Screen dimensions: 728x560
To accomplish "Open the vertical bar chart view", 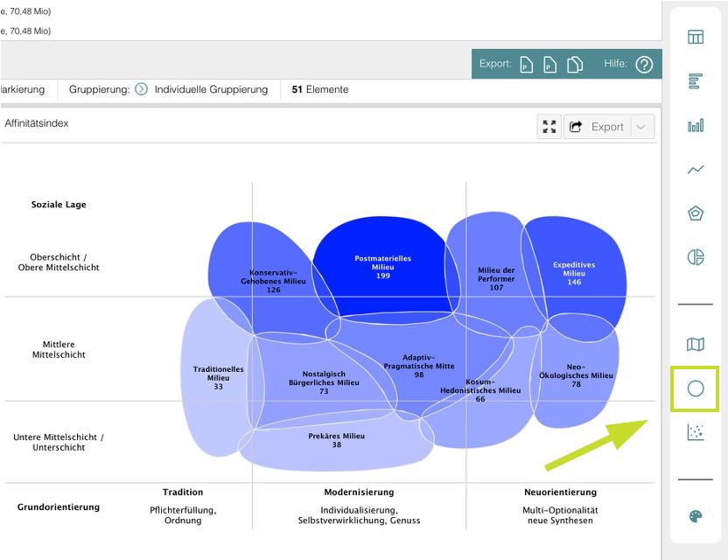I will tap(696, 126).
